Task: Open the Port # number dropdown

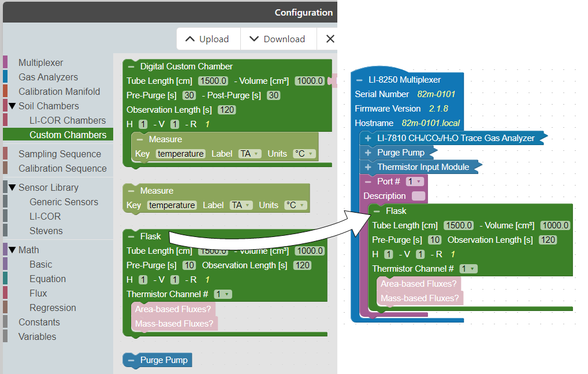Action: (x=415, y=182)
